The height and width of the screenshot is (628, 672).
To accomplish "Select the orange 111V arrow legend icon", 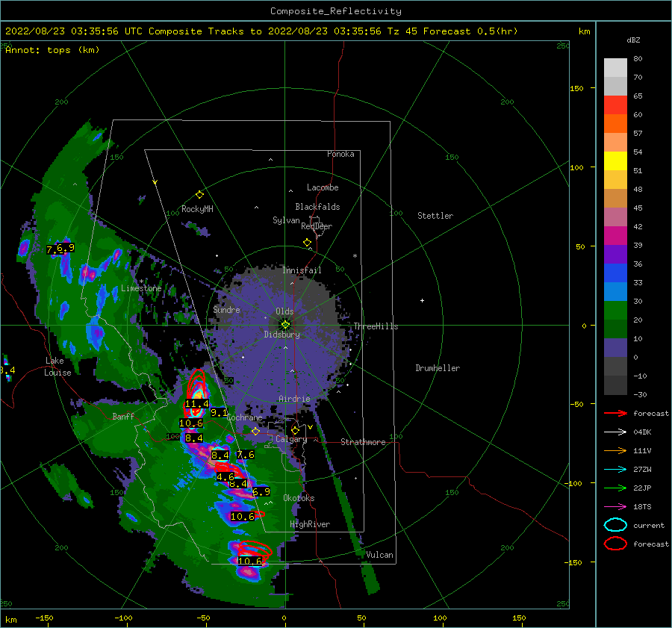I will click(x=615, y=450).
